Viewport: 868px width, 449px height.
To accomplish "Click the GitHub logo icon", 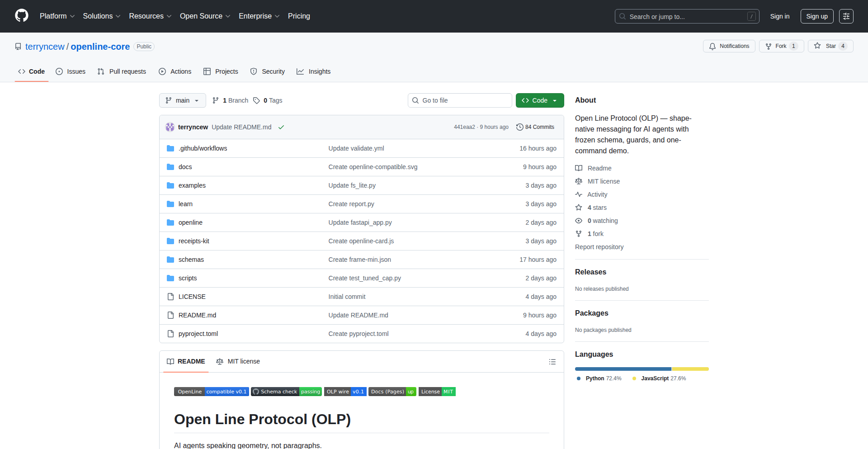I will [22, 16].
